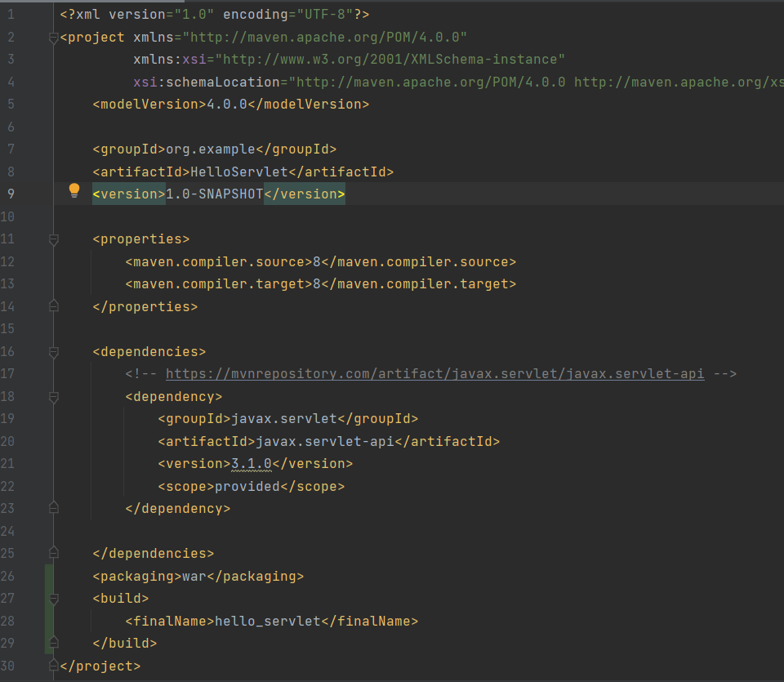Click fold end marker beside closing properties tag
Image resolution: width=784 pixels, height=682 pixels.
pyautogui.click(x=54, y=306)
